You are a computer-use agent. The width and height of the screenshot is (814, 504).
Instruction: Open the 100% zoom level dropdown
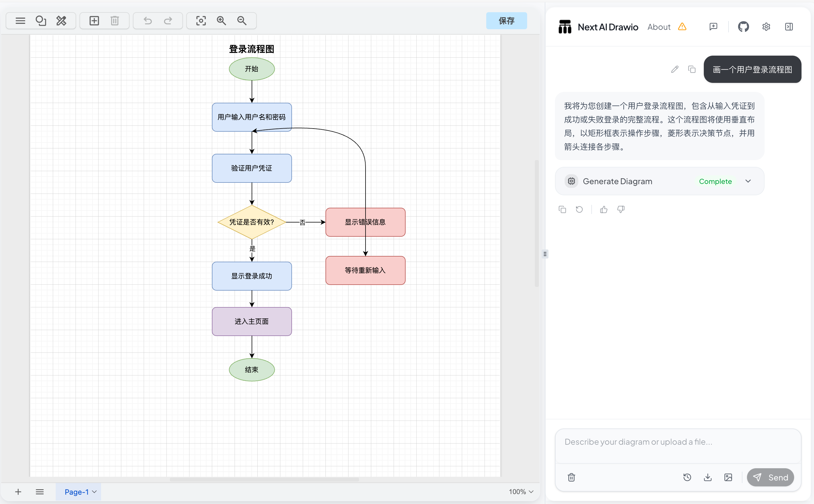pos(521,492)
